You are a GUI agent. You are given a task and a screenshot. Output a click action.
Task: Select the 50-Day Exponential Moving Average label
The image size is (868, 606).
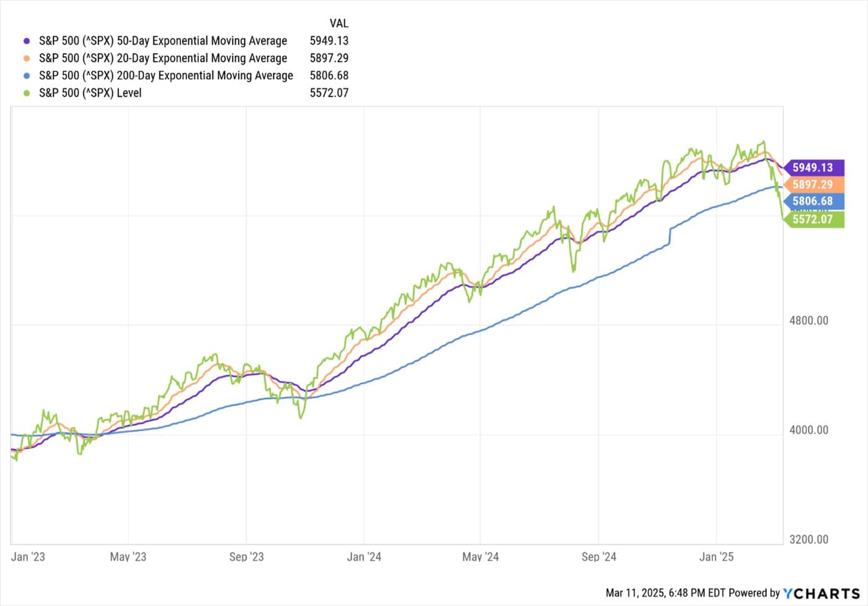[163, 41]
